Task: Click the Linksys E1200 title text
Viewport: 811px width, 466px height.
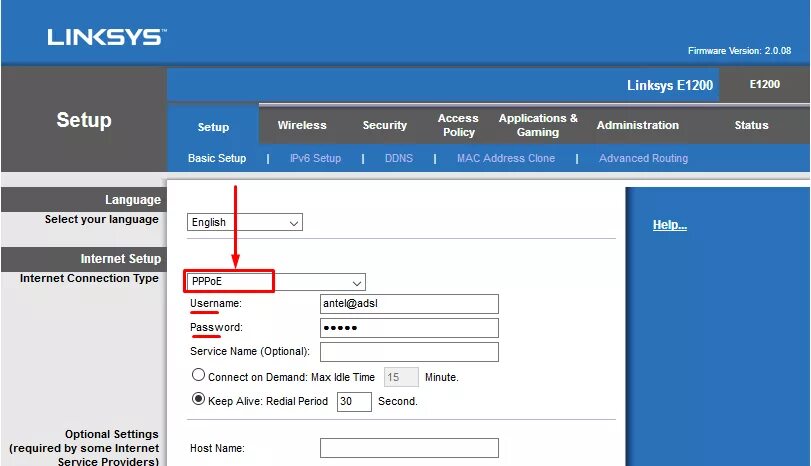Action: [x=670, y=85]
